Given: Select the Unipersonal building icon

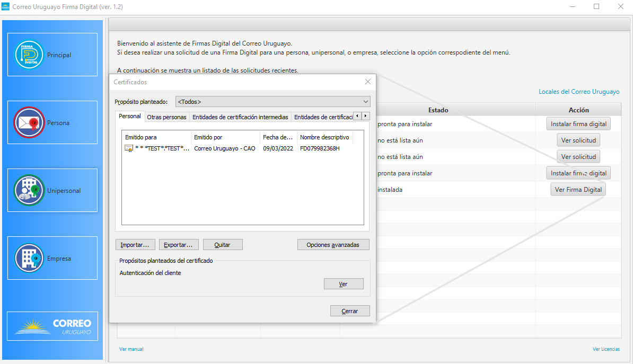Looking at the screenshot, I should [x=29, y=190].
